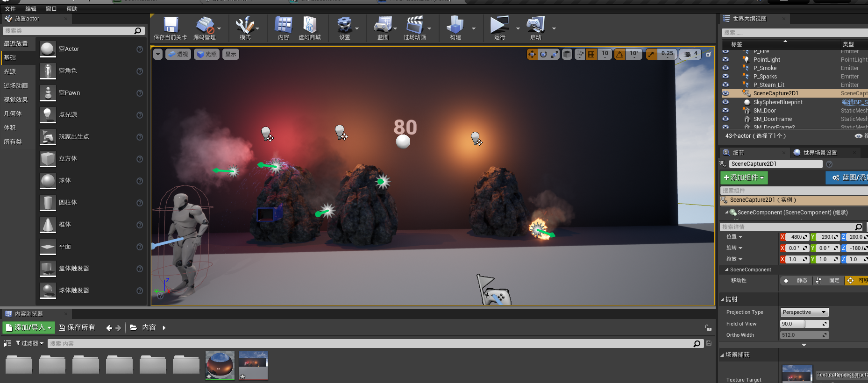Click 光照 Lit view mode button
Viewport: 868px width, 383px height.
click(206, 54)
